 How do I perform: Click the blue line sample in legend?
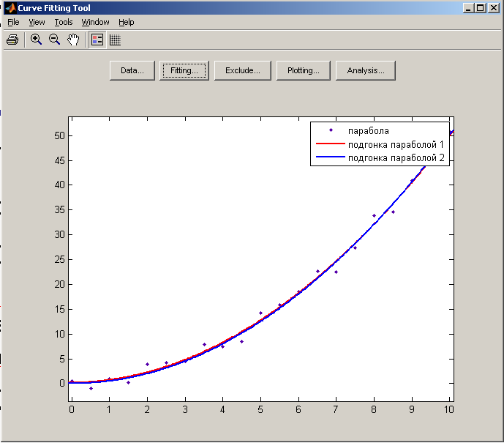(x=331, y=157)
